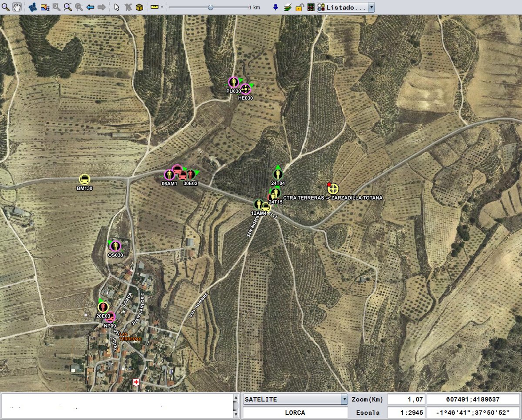Open the Listado dropdown list
Screen dimensions: 522x420
click(x=346, y=7)
